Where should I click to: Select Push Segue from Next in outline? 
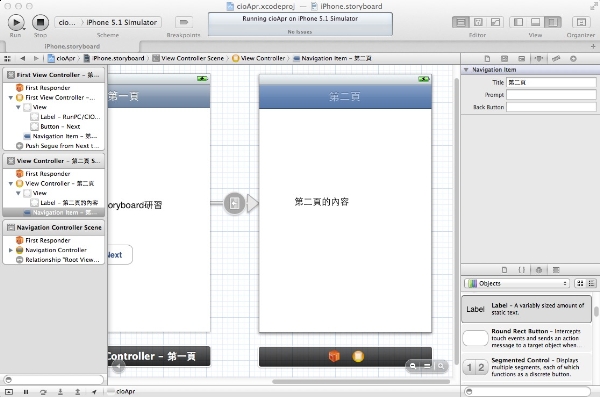point(57,146)
